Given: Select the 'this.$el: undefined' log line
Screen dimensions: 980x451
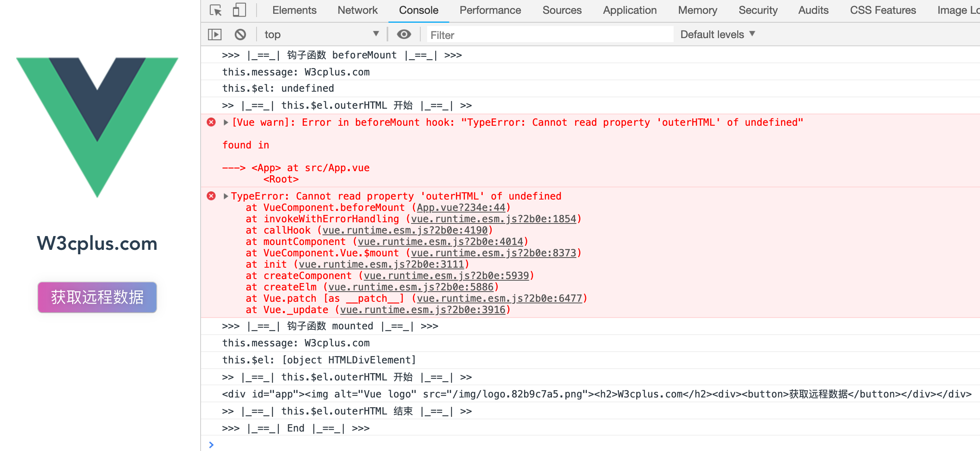Looking at the screenshot, I should tap(590, 88).
